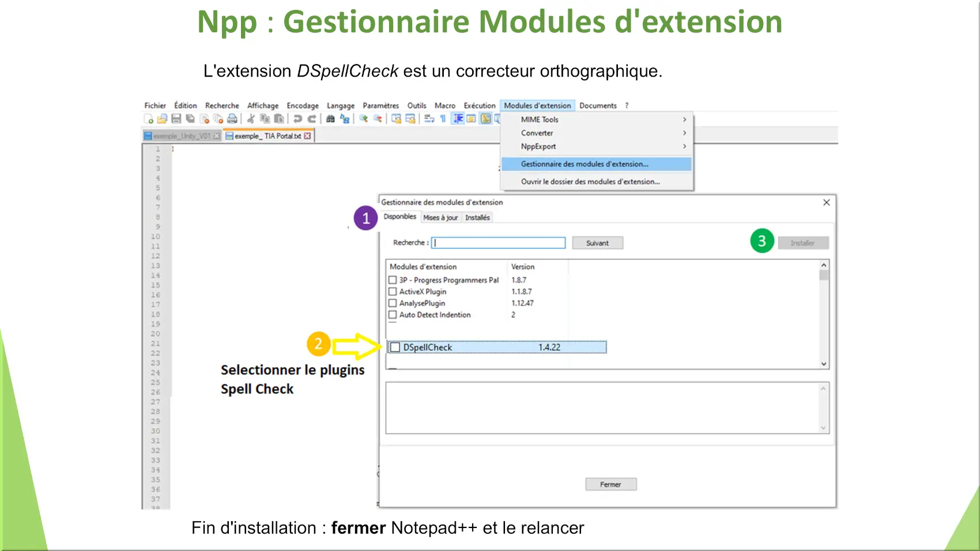
Task: Choose Ouvrir le dossier des modules d'extension
Action: coord(596,182)
